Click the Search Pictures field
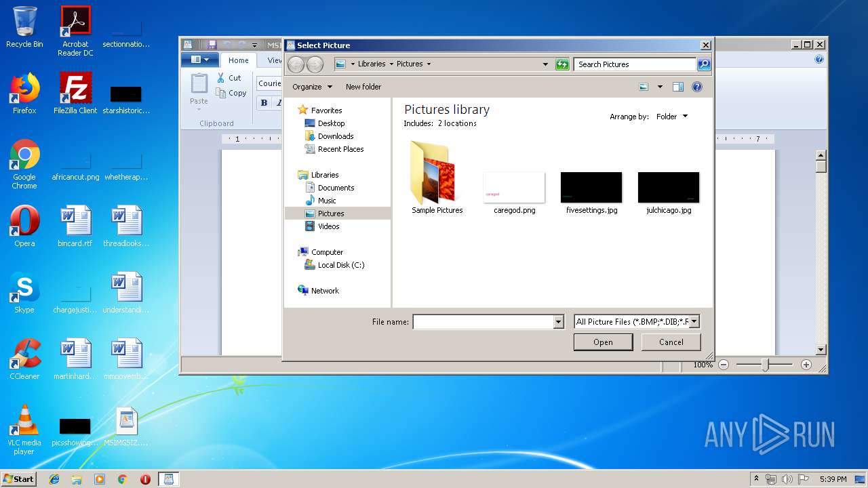This screenshot has width=868, height=488. coord(635,64)
